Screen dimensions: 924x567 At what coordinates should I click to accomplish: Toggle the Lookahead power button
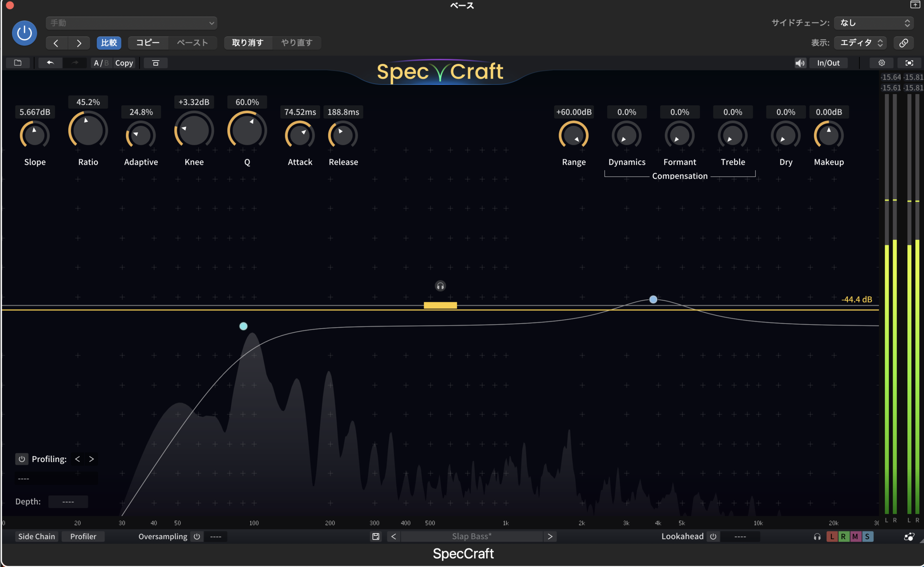(x=713, y=537)
